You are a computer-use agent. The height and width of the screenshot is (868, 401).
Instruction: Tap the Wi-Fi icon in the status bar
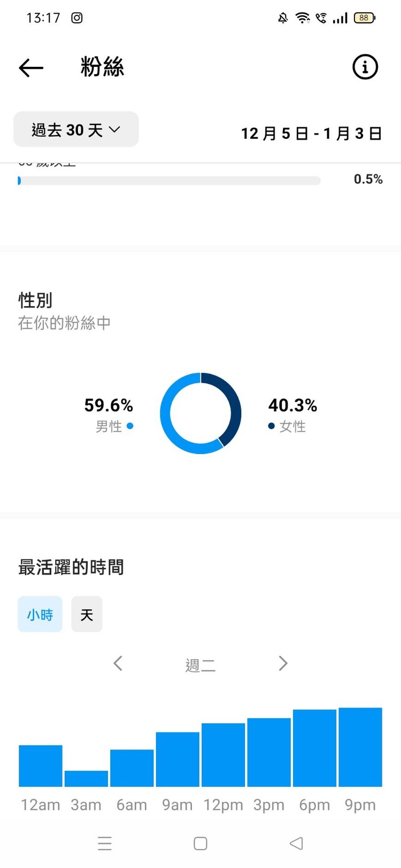pos(303,18)
